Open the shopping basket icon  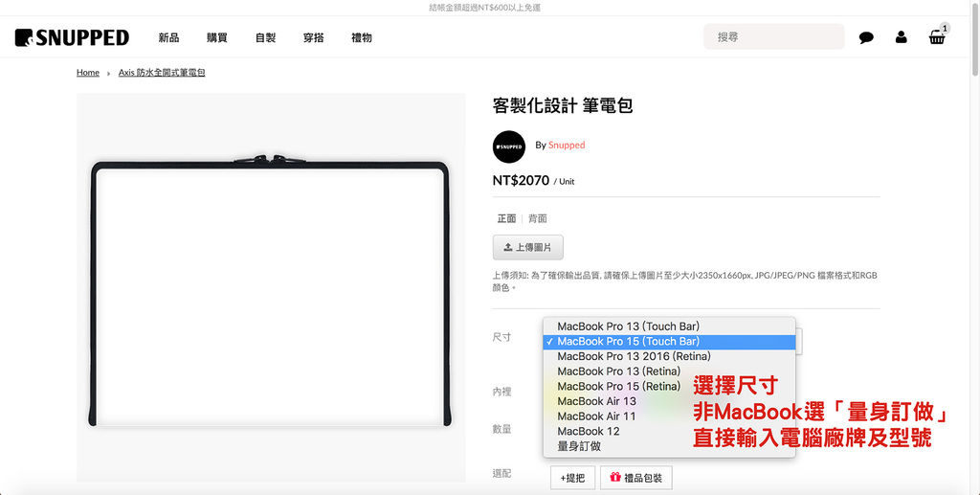tap(937, 37)
